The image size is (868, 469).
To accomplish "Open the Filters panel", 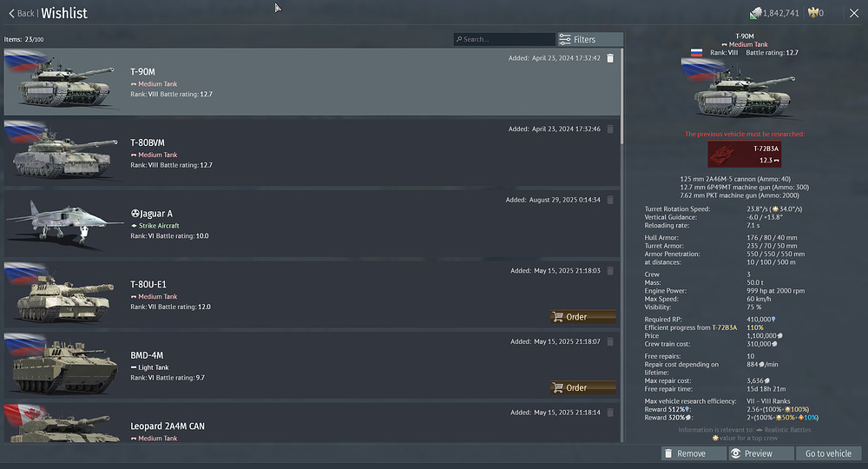I will [x=589, y=39].
